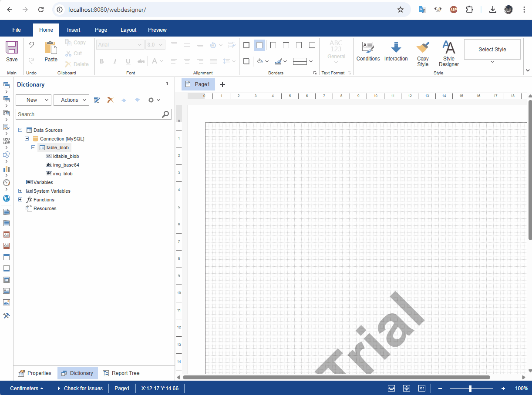532x395 pixels.
Task: Click the Save icon in the ribbon
Action: [12, 48]
